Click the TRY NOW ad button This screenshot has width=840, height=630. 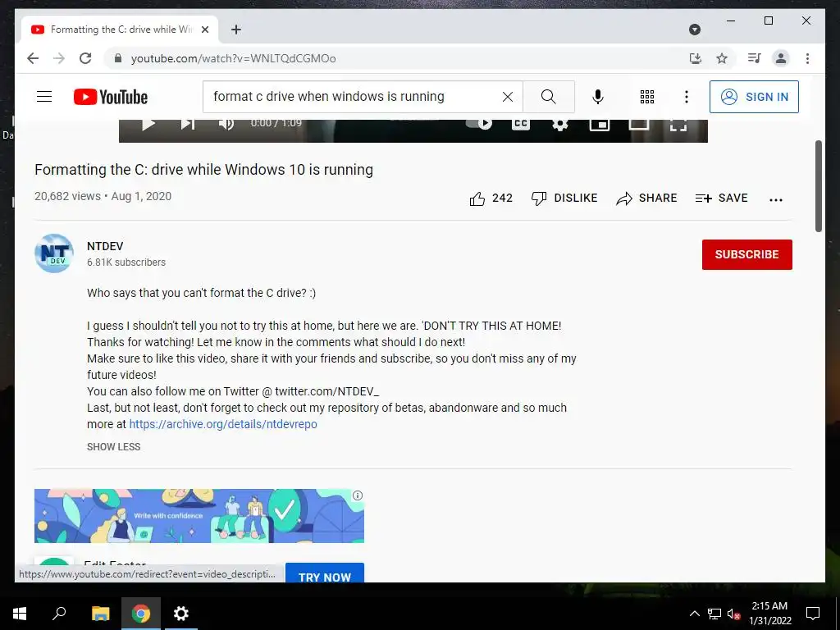325,573
